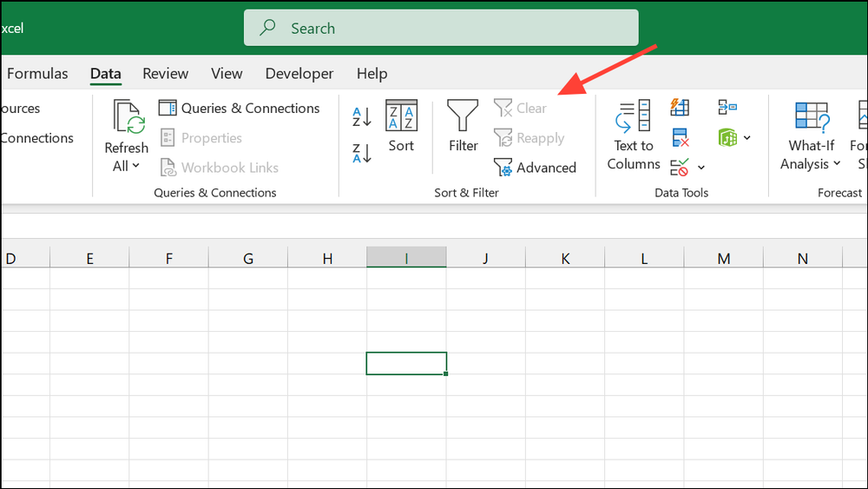Open the Sort dialog
Viewport: 868px width, 489px height.
coord(401,126)
